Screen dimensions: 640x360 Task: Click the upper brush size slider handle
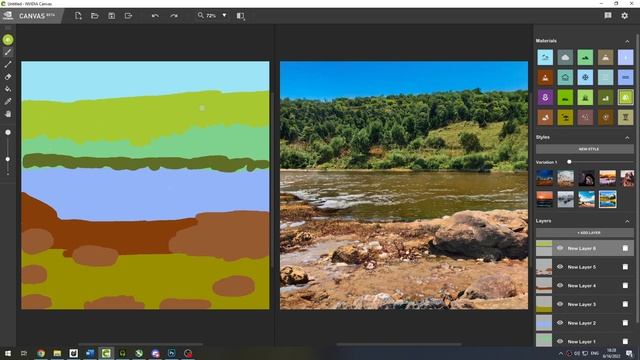click(8, 132)
